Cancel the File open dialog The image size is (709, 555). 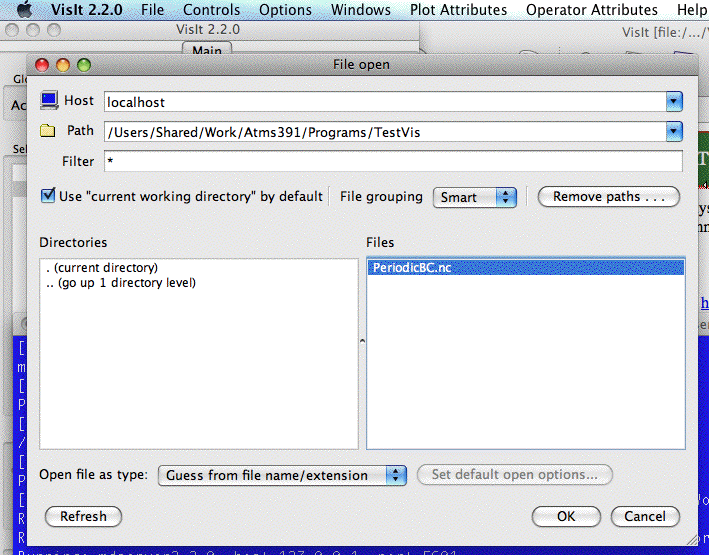click(x=645, y=517)
